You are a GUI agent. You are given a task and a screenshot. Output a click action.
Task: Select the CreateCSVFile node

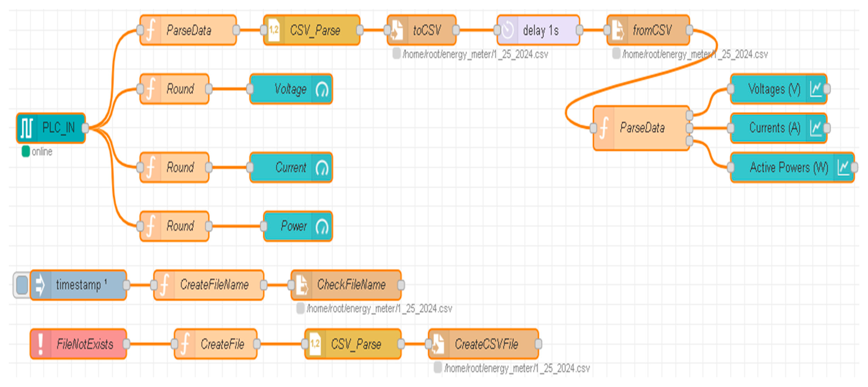[x=487, y=344]
